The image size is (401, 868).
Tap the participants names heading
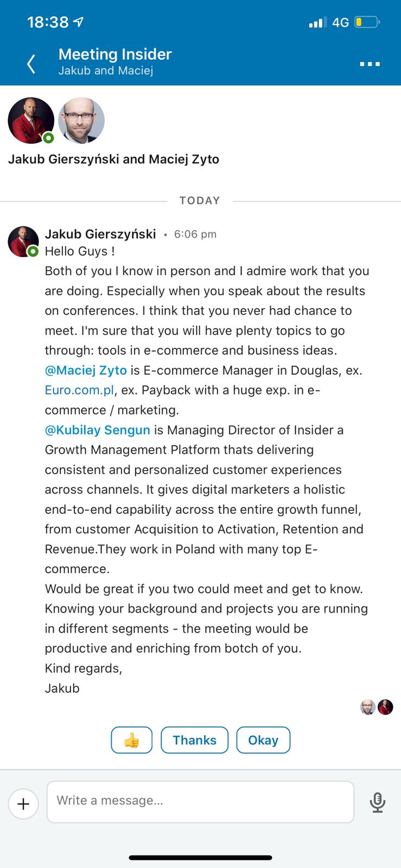(x=113, y=159)
